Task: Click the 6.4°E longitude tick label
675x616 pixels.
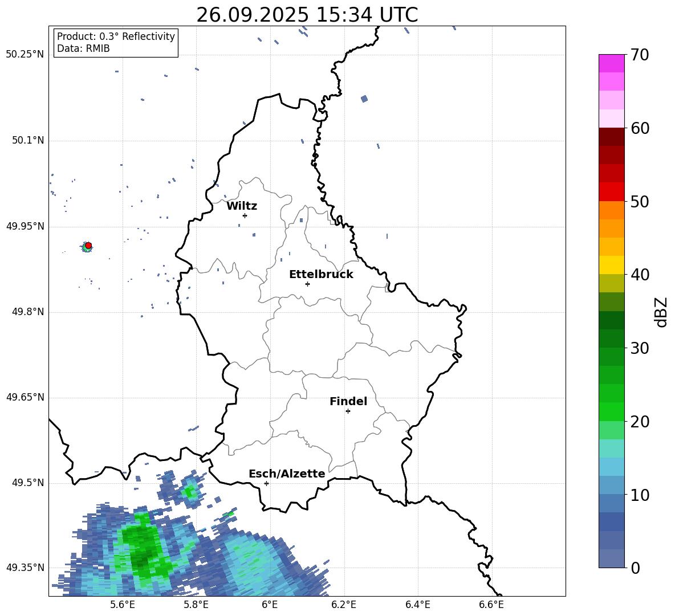Action: (x=417, y=605)
